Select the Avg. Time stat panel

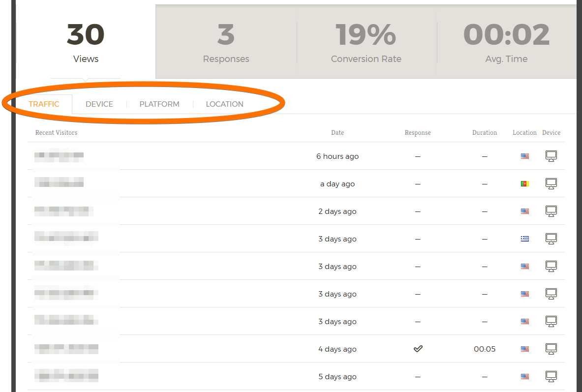[x=506, y=43]
